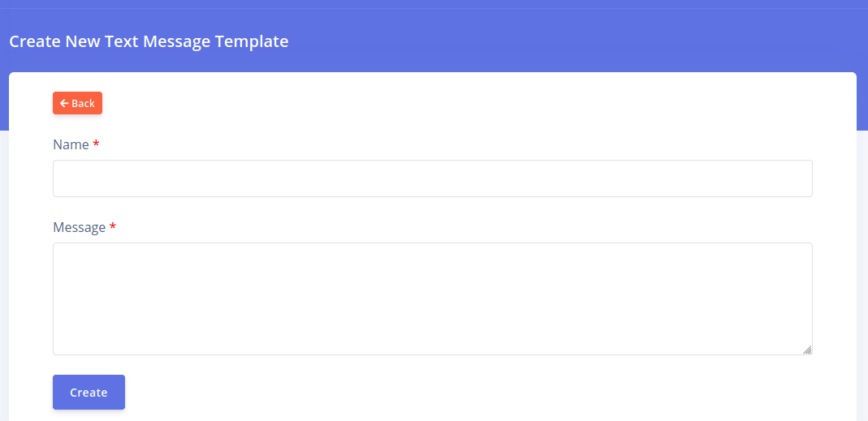Select the empty multiline field under Message
The image size is (868, 421).
point(432,299)
